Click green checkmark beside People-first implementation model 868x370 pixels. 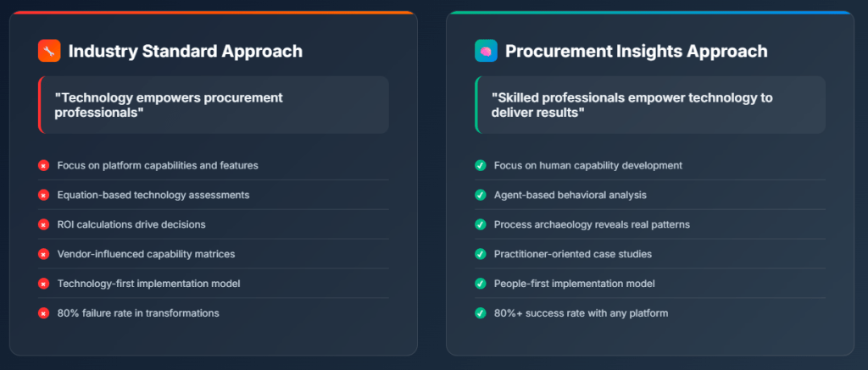point(480,284)
